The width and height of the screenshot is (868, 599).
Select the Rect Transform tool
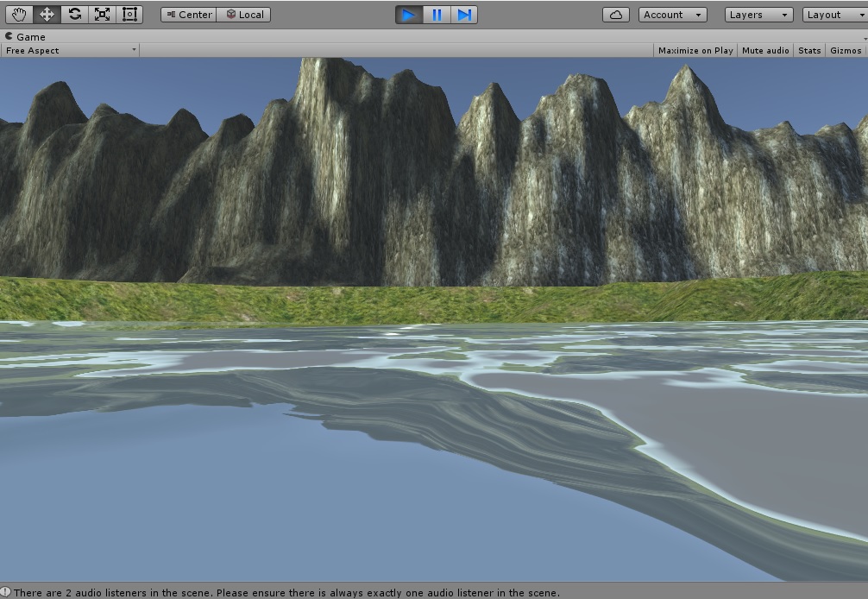[129, 14]
